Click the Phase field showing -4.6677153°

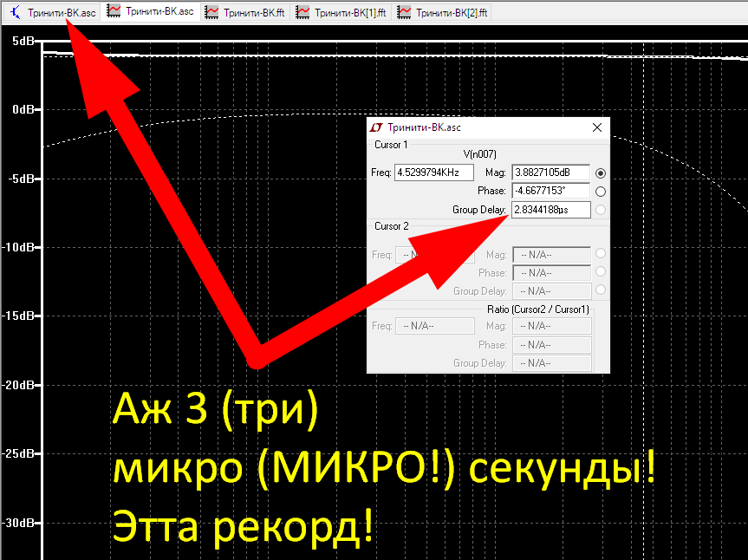[x=550, y=191]
